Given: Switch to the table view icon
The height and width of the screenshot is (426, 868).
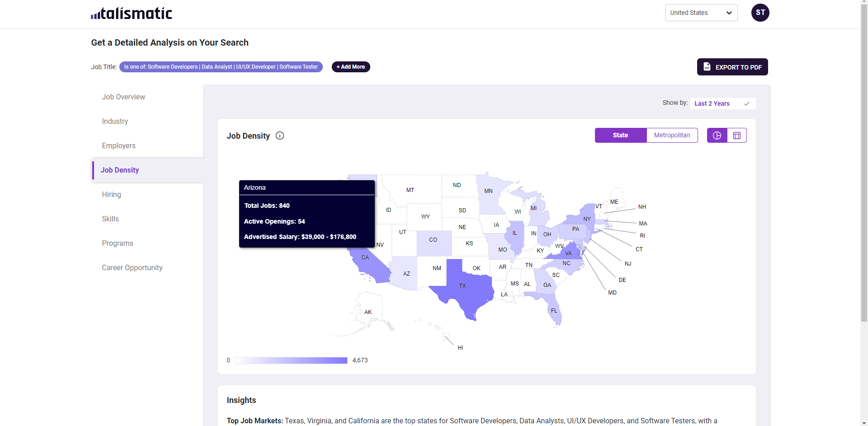Looking at the screenshot, I should click(x=737, y=136).
